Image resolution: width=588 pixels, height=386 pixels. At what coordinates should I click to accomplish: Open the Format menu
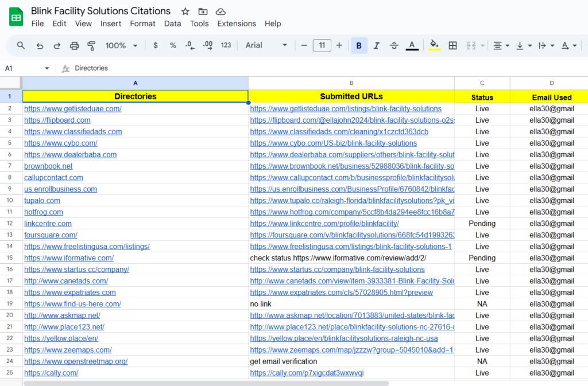pos(142,24)
